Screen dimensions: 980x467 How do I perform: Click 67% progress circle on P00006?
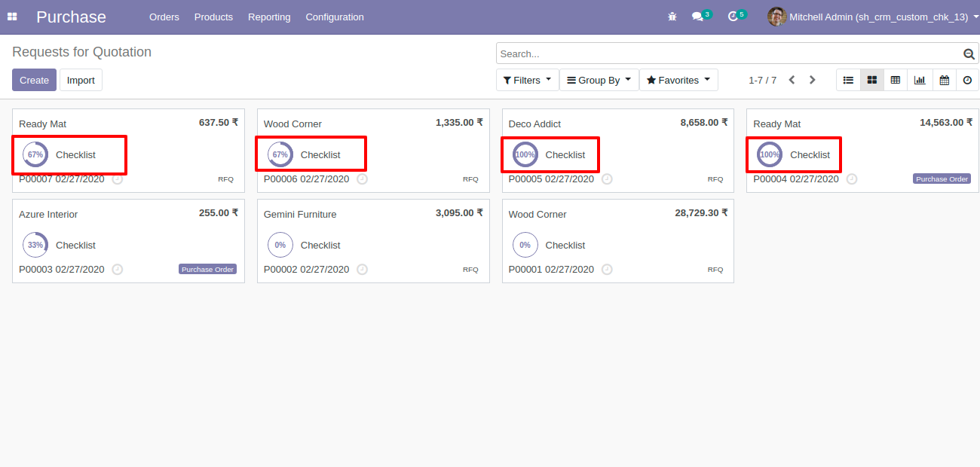click(x=280, y=154)
